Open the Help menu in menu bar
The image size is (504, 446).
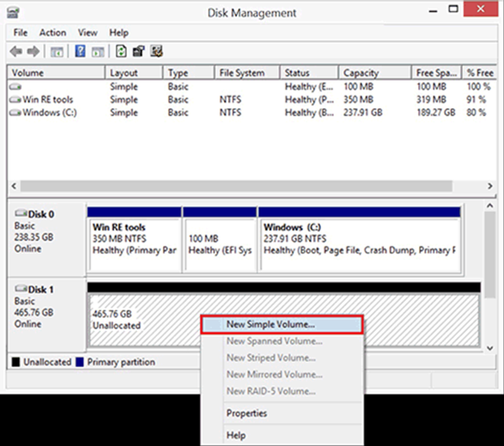[x=118, y=33]
